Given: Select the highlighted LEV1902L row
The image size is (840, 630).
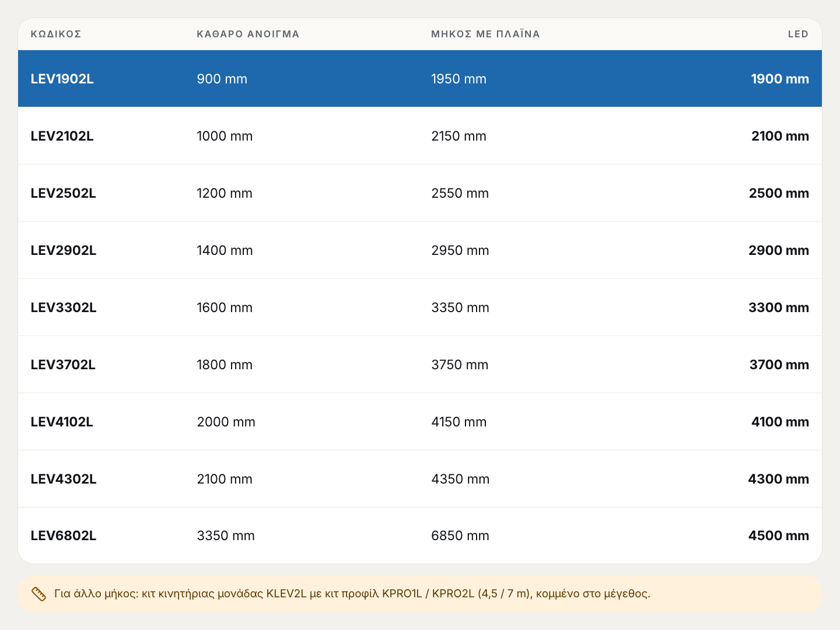Looking at the screenshot, I should tap(420, 79).
